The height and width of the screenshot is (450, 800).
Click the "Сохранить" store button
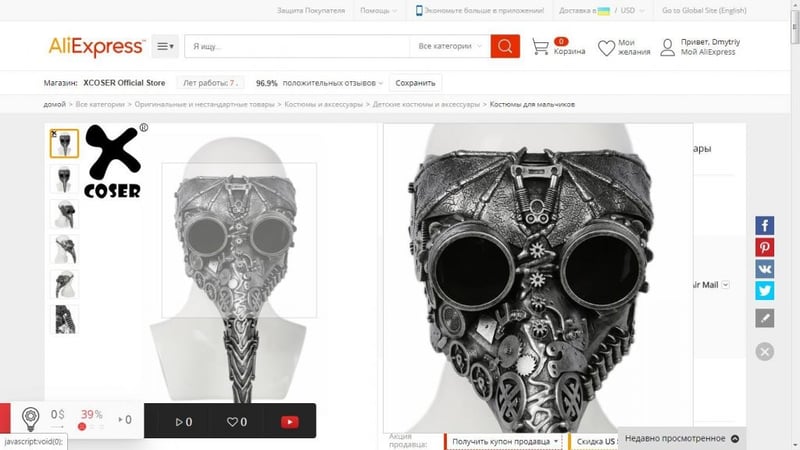point(415,83)
